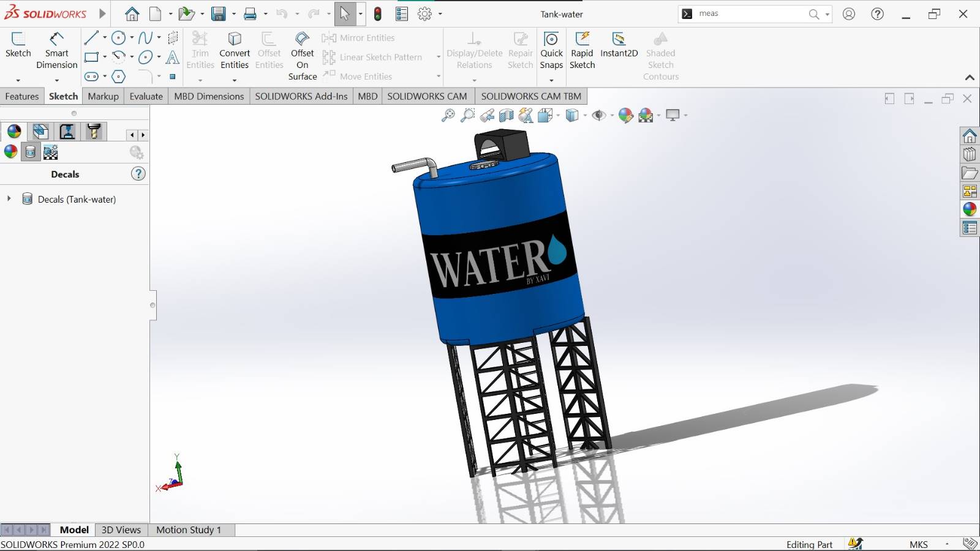This screenshot has width=980, height=551.
Task: Click Zoom to Area magnifier icon
Action: 467,115
